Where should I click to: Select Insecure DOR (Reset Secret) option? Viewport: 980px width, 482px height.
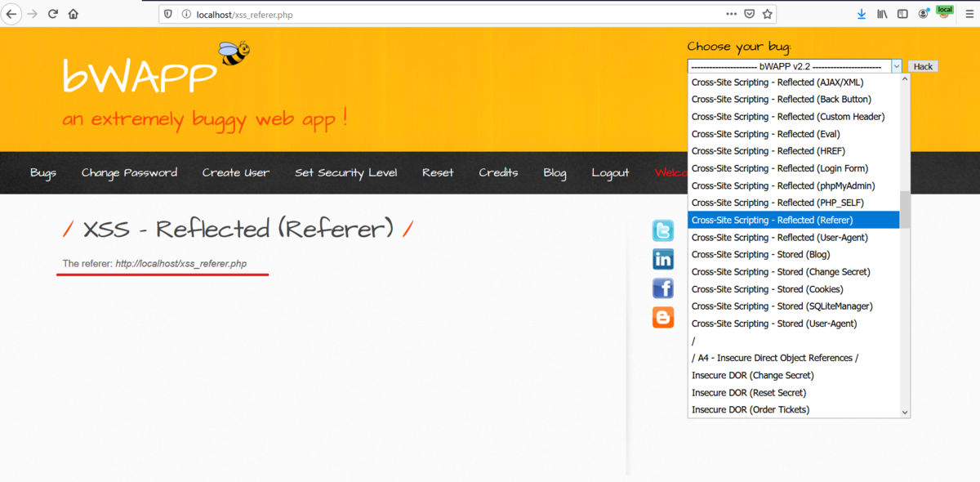pyautogui.click(x=794, y=392)
